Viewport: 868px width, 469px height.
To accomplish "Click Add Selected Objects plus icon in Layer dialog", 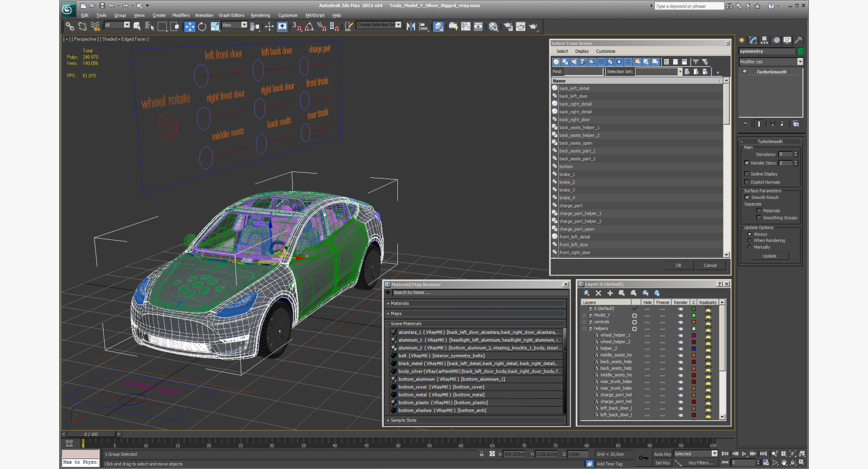I will pyautogui.click(x=610, y=293).
